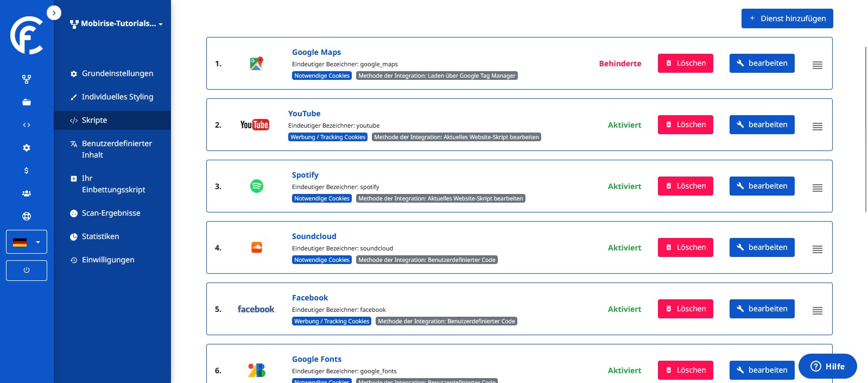Click the code brackets icon in the left rail
The width and height of the screenshot is (868, 383).
coord(27,125)
